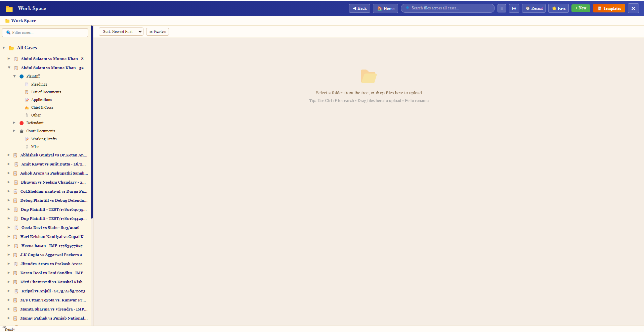Image resolution: width=644 pixels, height=332 pixels.
Task: Click the Applications folder icon in tree
Action: [27, 100]
